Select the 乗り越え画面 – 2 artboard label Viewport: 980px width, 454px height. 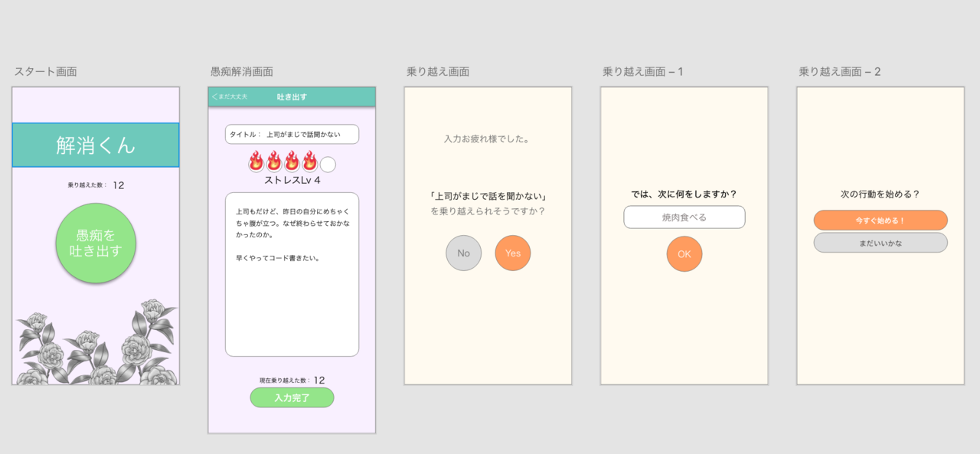[839, 71]
